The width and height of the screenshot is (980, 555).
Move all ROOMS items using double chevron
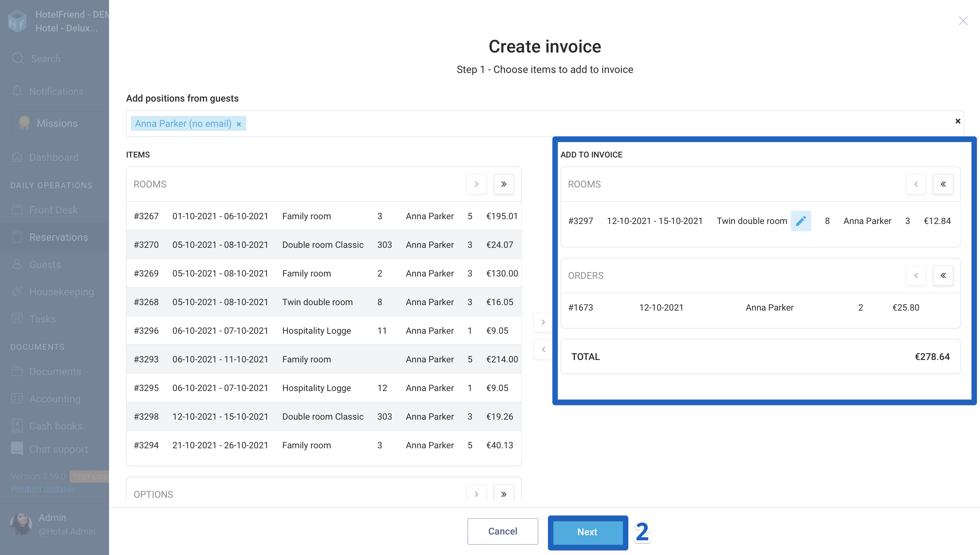(504, 184)
